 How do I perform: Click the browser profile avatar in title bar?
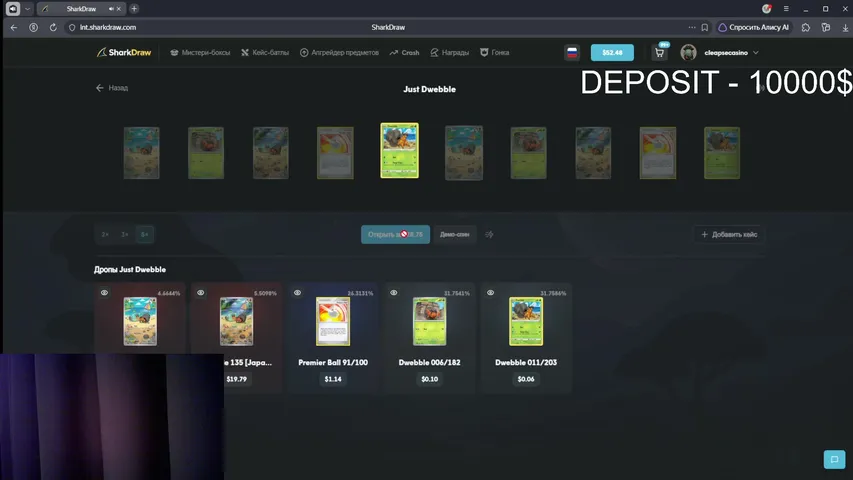(x=767, y=9)
